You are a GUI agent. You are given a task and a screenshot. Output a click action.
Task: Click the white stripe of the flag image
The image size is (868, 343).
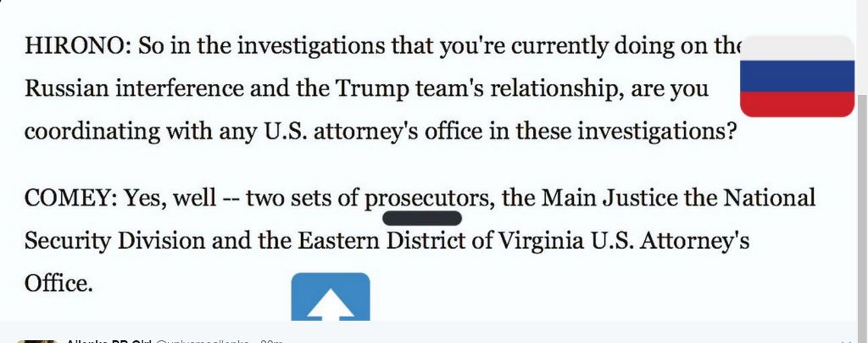point(797,48)
